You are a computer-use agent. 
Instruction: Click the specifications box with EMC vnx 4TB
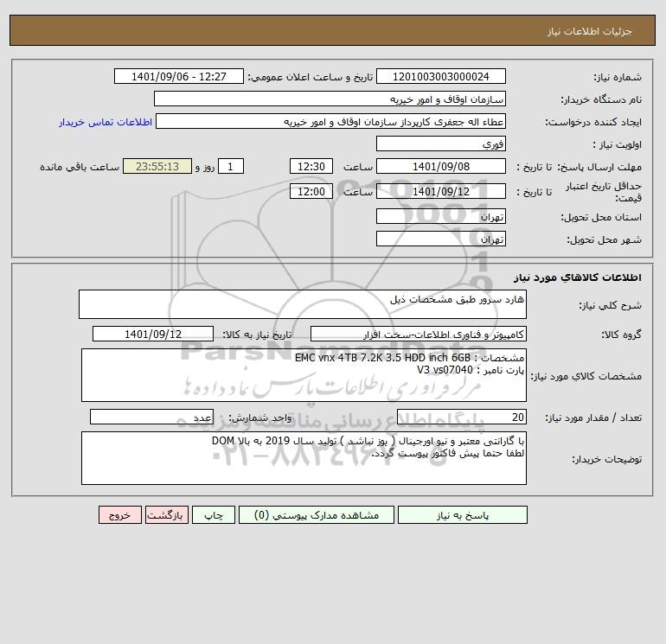304,375
